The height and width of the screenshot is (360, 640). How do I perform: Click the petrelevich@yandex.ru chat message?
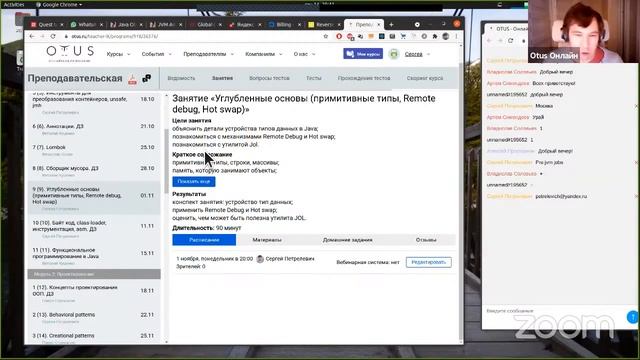561,196
